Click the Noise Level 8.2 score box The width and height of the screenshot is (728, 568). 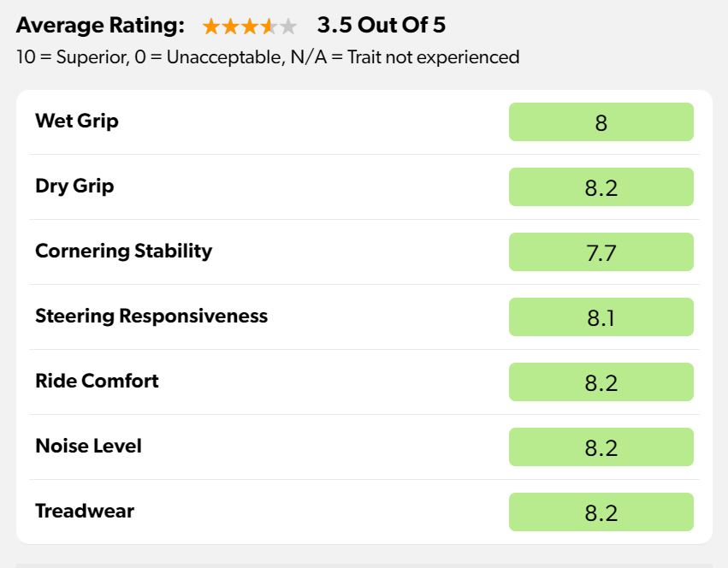(x=601, y=447)
